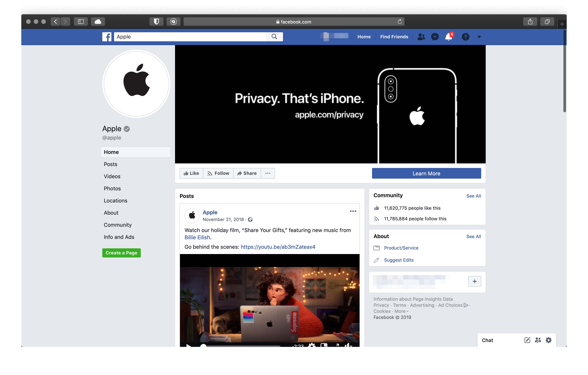The height and width of the screenshot is (375, 588).
Task: Open the more options ellipsis beside Share
Action: (x=268, y=173)
